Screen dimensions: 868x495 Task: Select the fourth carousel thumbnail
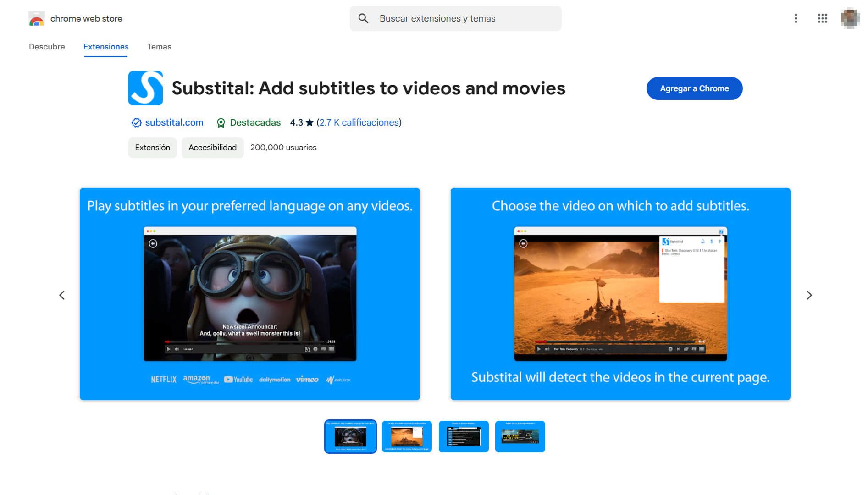coord(520,436)
